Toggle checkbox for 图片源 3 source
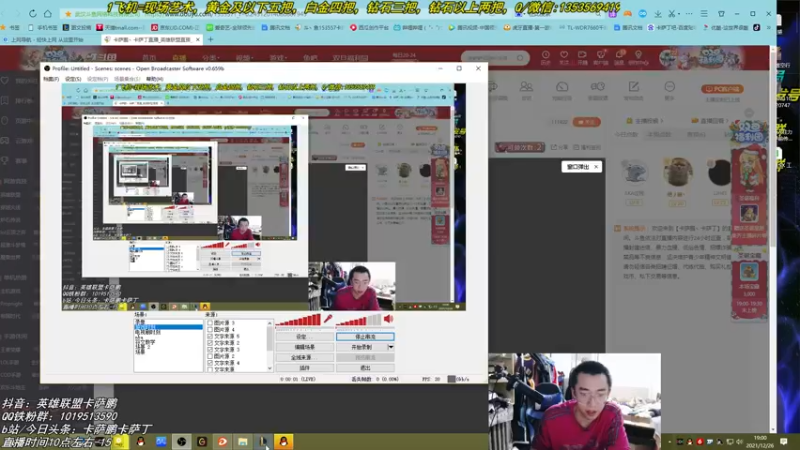This screenshot has height=450, width=800. [210, 323]
